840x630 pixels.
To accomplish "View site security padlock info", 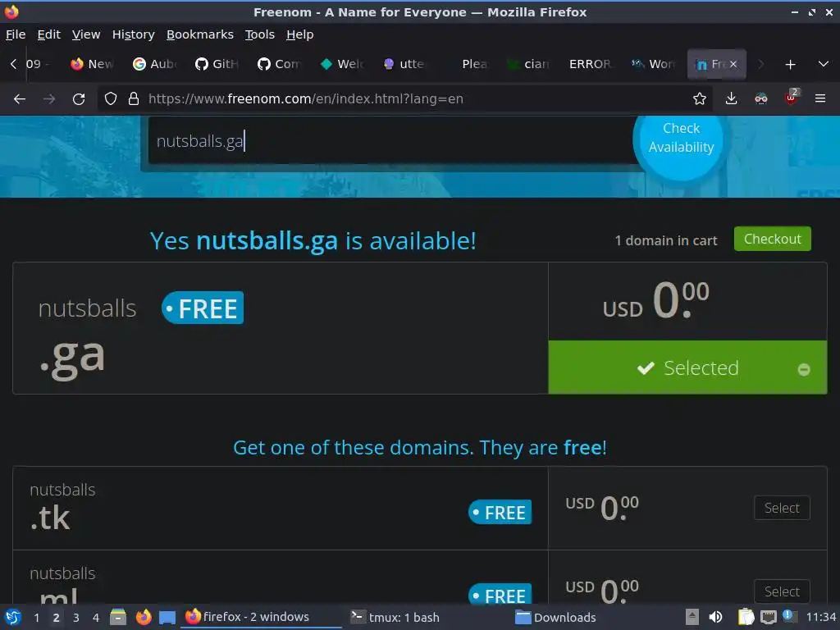I will [x=134, y=98].
